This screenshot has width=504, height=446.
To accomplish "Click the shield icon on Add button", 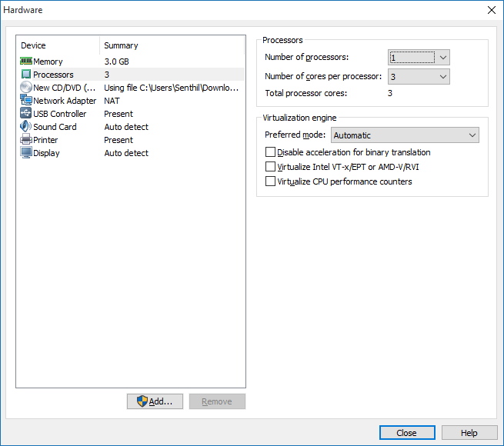I will tap(142, 401).
